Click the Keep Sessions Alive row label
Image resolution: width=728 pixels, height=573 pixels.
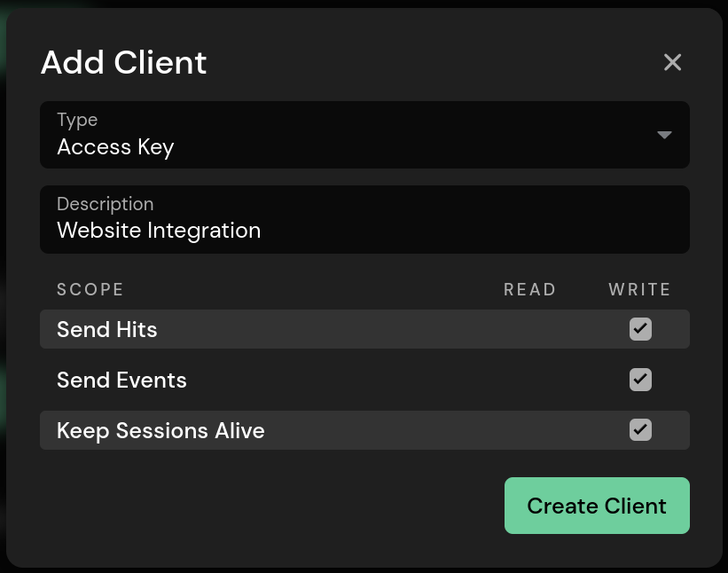click(x=160, y=431)
